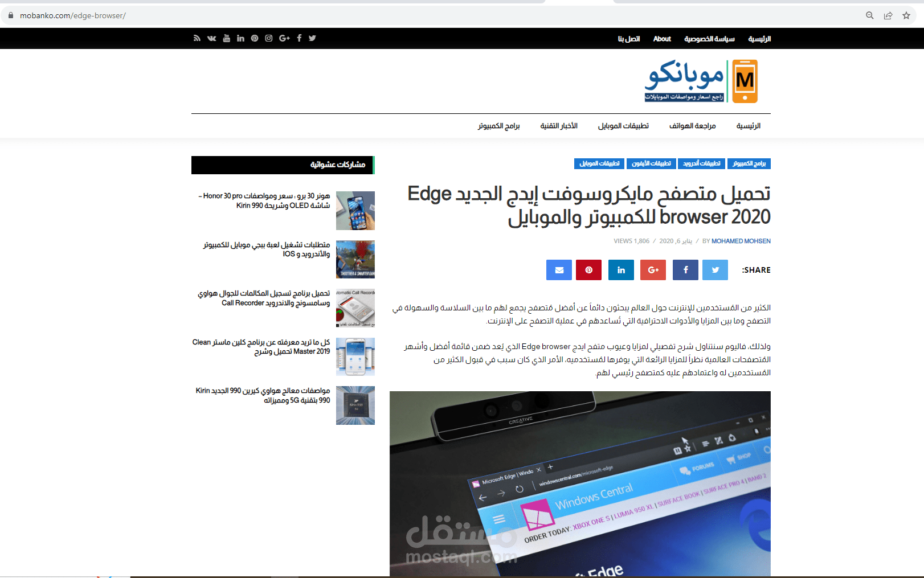Open Clean Master 2019 article link
The image size is (924, 578).
(261, 347)
